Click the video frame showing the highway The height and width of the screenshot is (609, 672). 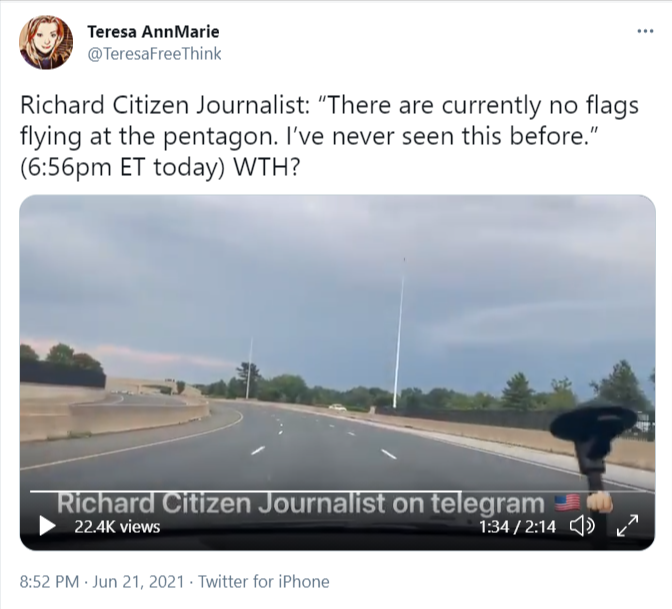(x=337, y=343)
